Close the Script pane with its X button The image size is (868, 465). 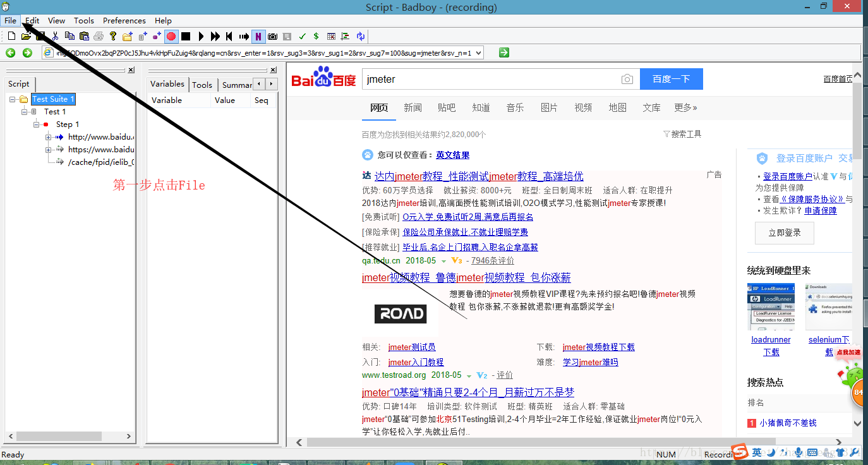(x=131, y=70)
